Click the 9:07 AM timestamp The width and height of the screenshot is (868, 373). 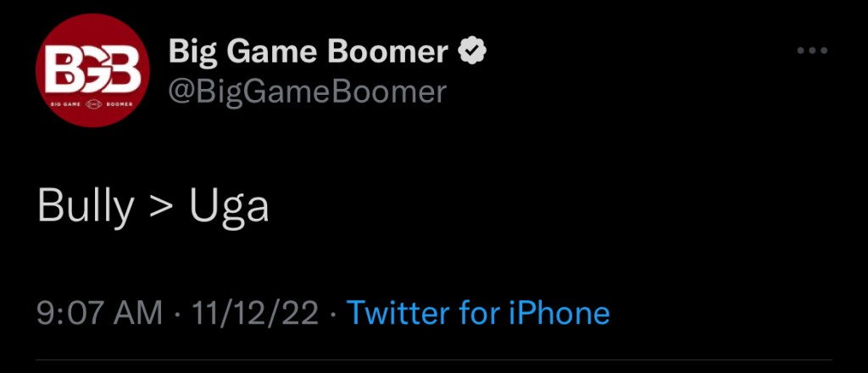coord(99,313)
